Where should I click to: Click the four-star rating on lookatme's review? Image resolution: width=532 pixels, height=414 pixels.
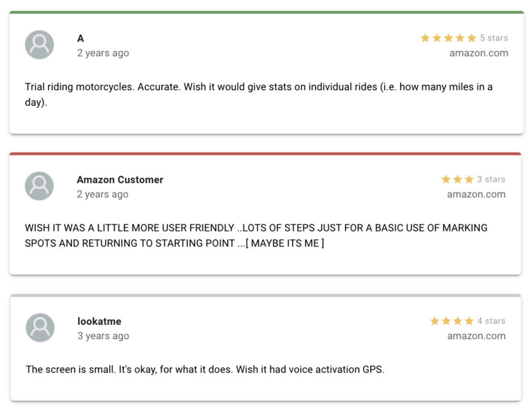pos(452,321)
